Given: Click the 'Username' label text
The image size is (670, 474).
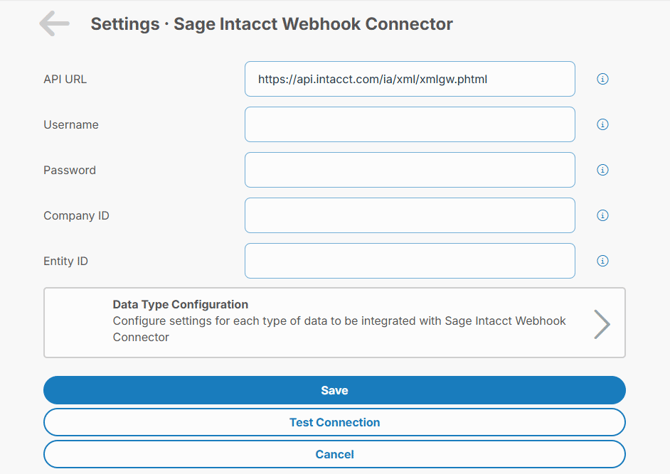Looking at the screenshot, I should [71, 125].
